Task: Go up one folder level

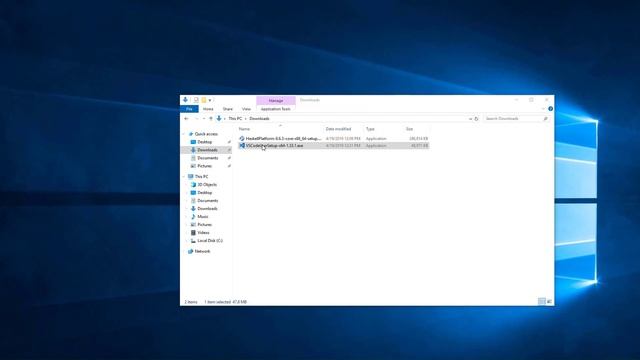Action: click(211, 119)
